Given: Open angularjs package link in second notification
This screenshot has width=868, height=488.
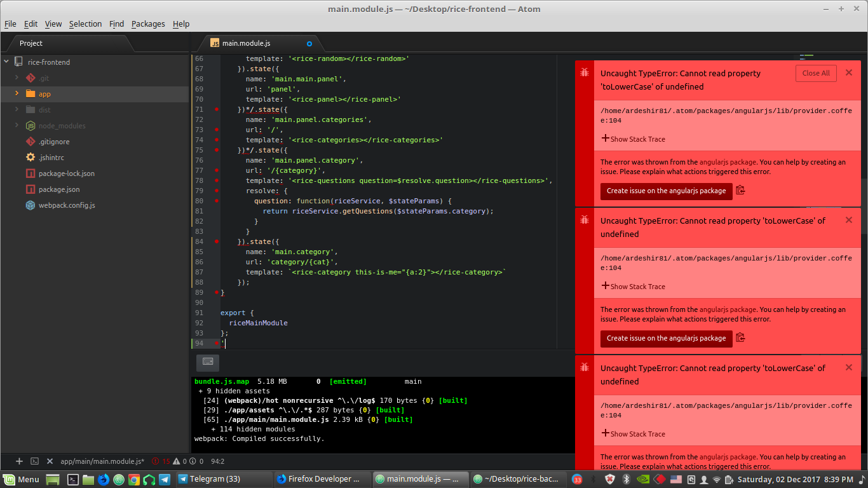Looking at the screenshot, I should coord(728,309).
